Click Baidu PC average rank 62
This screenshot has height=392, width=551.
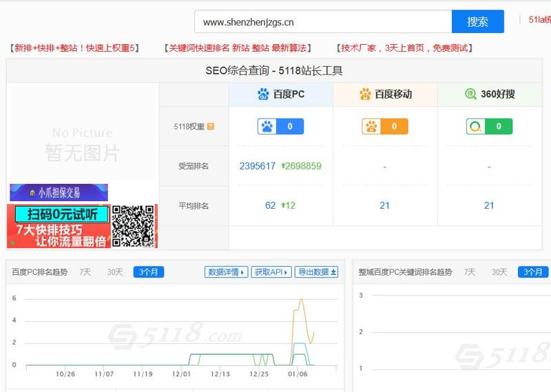click(x=270, y=205)
